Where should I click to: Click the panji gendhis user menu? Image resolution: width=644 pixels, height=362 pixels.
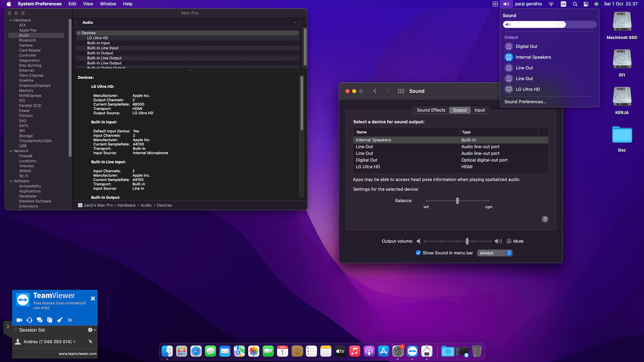pyautogui.click(x=528, y=4)
